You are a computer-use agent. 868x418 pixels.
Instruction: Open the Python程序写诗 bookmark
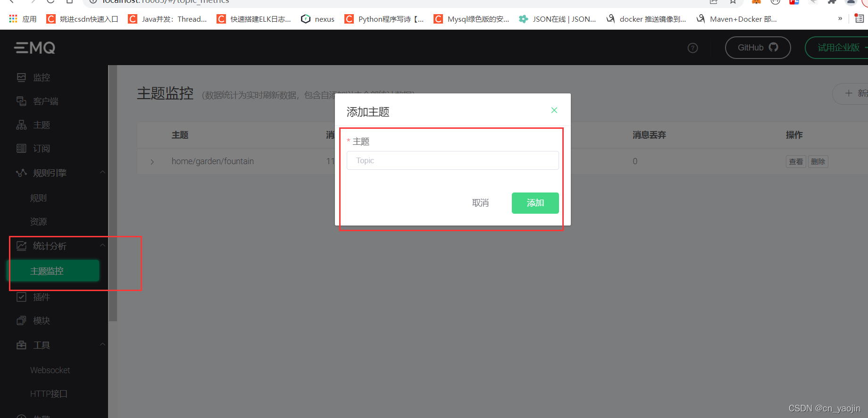(384, 19)
